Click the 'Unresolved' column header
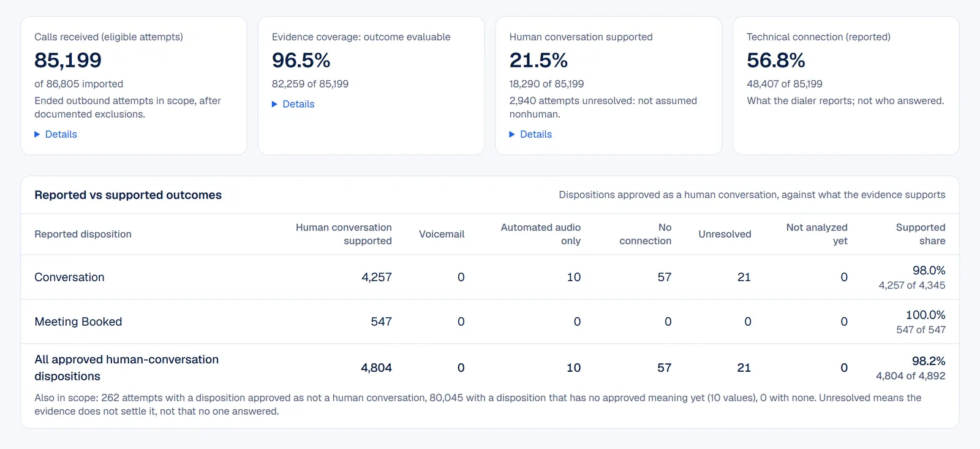This screenshot has width=980, height=449. coord(725,234)
